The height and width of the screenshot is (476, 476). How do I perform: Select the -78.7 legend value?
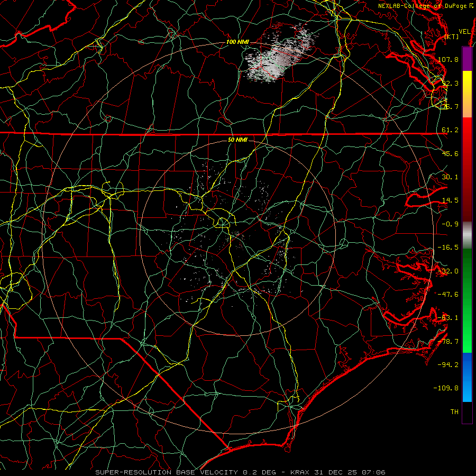448,342
